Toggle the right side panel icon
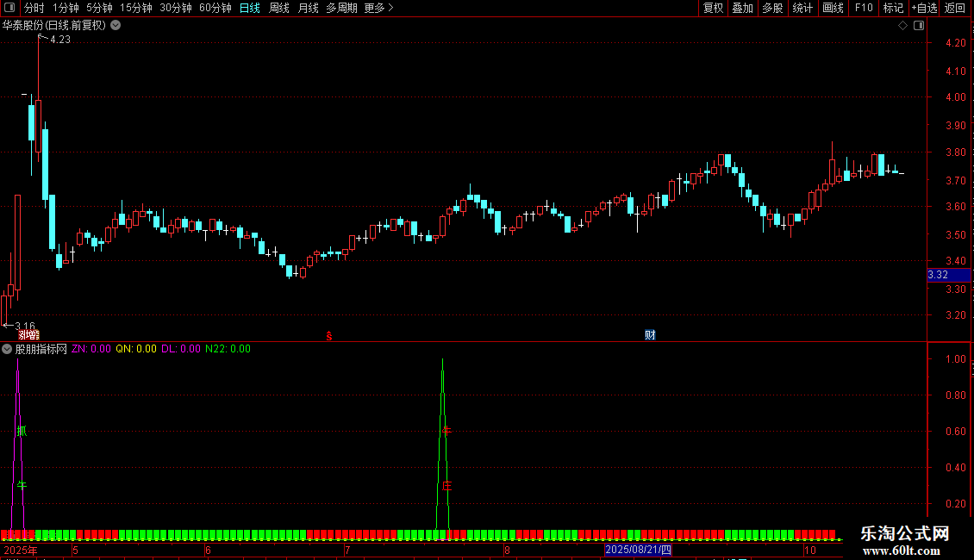The image size is (974, 560). point(919,26)
